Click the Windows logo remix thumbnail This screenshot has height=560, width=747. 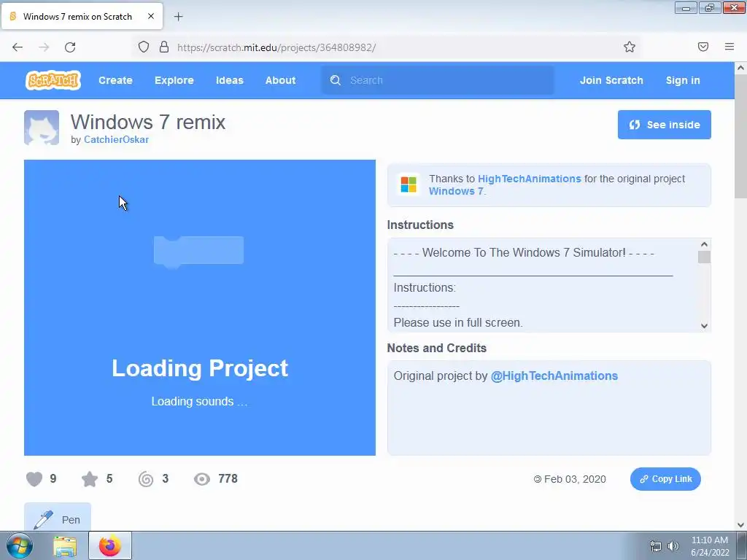tap(409, 184)
